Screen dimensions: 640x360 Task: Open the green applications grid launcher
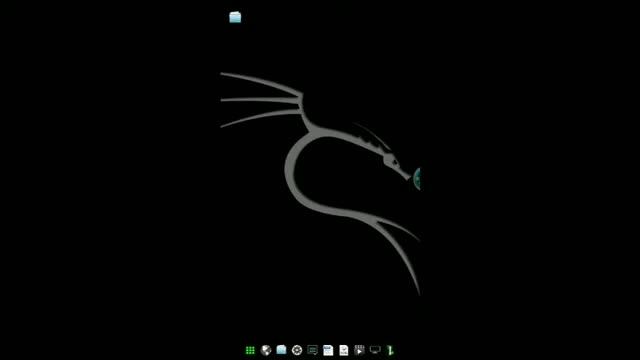250,350
